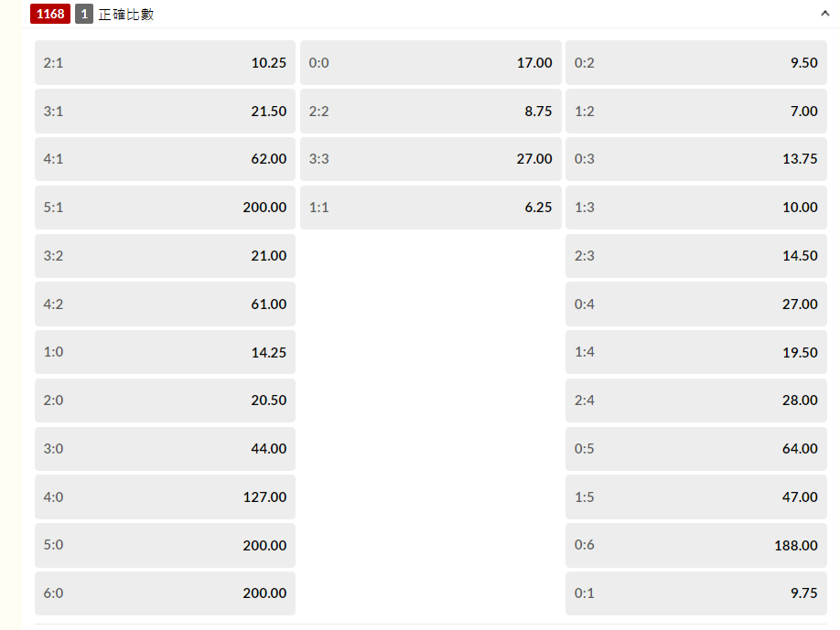Click the 正確比數 market title

coord(126,15)
